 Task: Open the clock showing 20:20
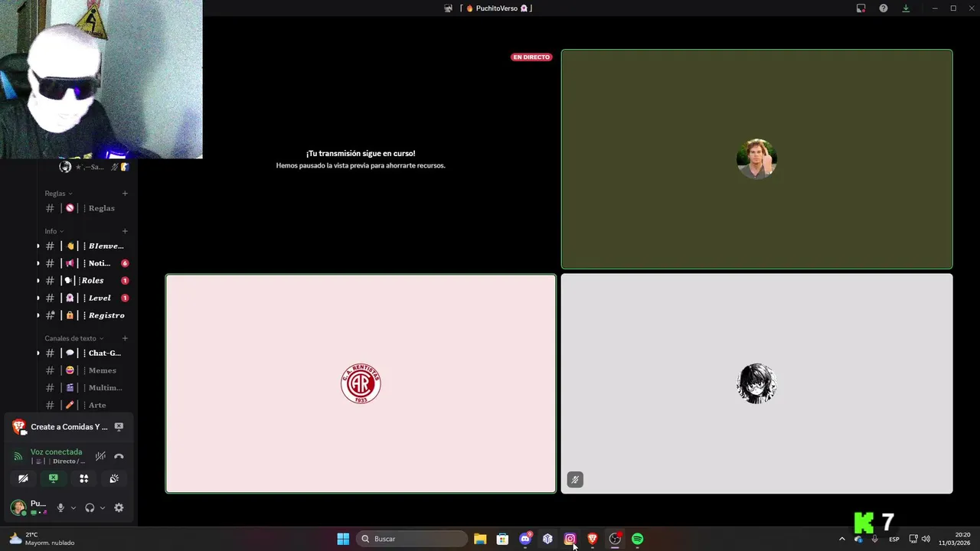point(956,539)
